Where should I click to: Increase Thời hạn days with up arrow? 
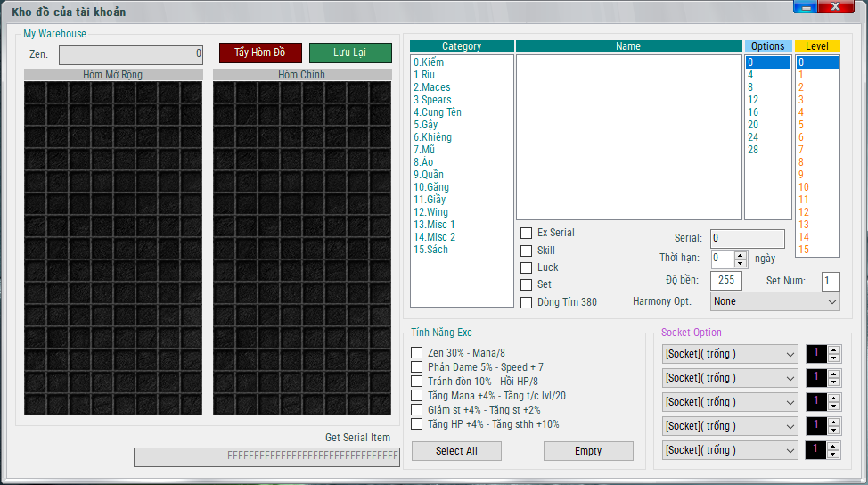(x=741, y=255)
